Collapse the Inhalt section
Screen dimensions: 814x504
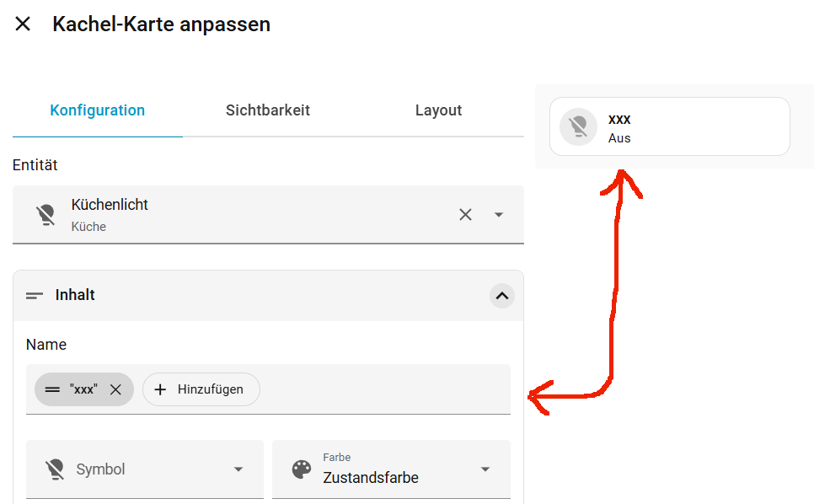(x=502, y=296)
